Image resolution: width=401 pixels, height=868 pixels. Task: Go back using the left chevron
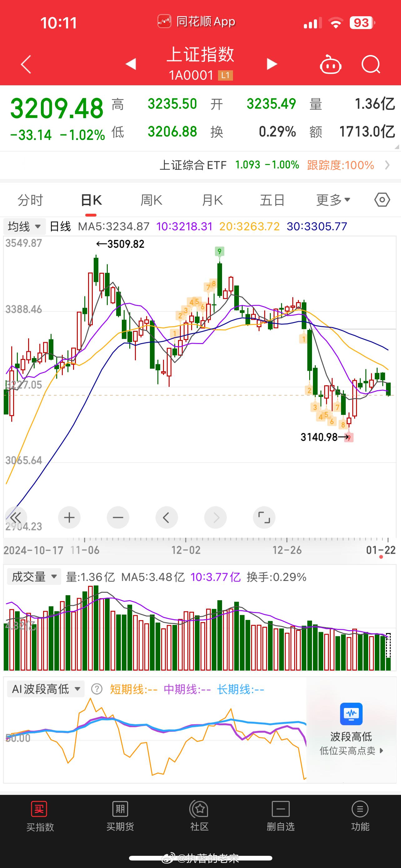pyautogui.click(x=26, y=64)
